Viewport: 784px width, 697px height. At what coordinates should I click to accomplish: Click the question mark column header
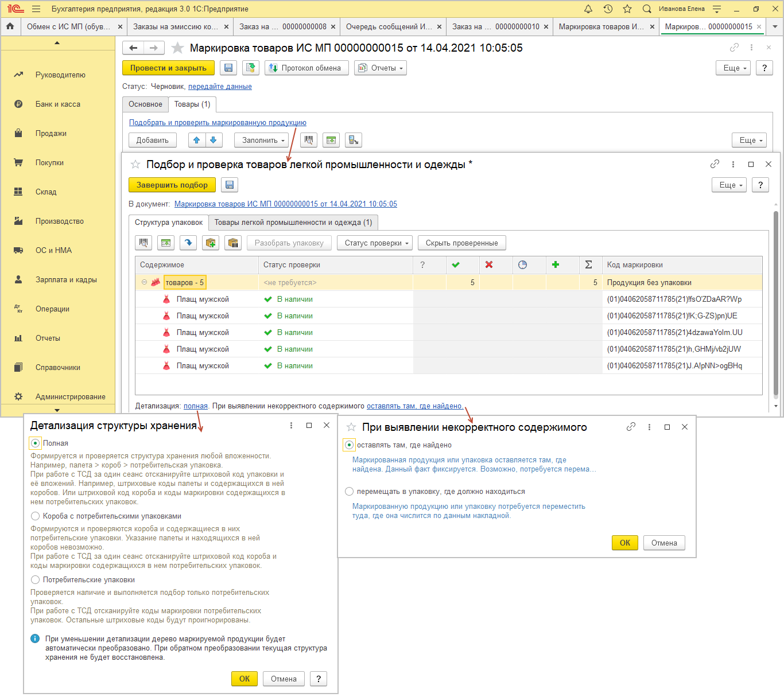[429, 265]
